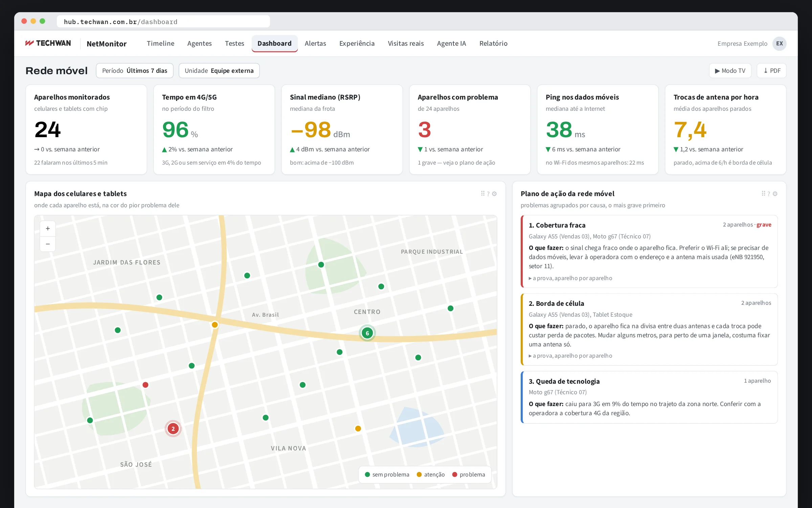Click the red 'grave' severity label
This screenshot has width=812, height=508.
[764, 225]
